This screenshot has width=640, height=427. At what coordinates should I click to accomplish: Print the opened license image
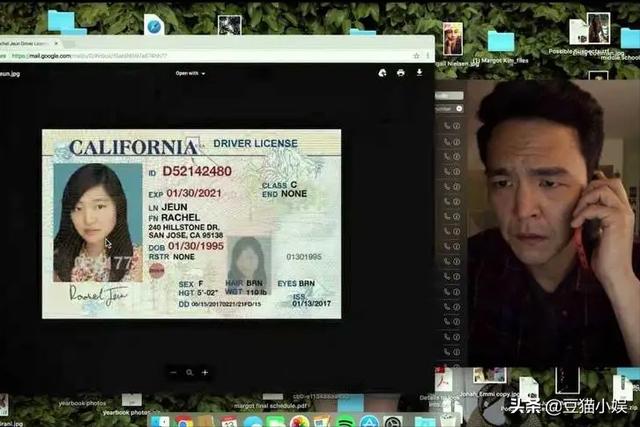(x=400, y=73)
